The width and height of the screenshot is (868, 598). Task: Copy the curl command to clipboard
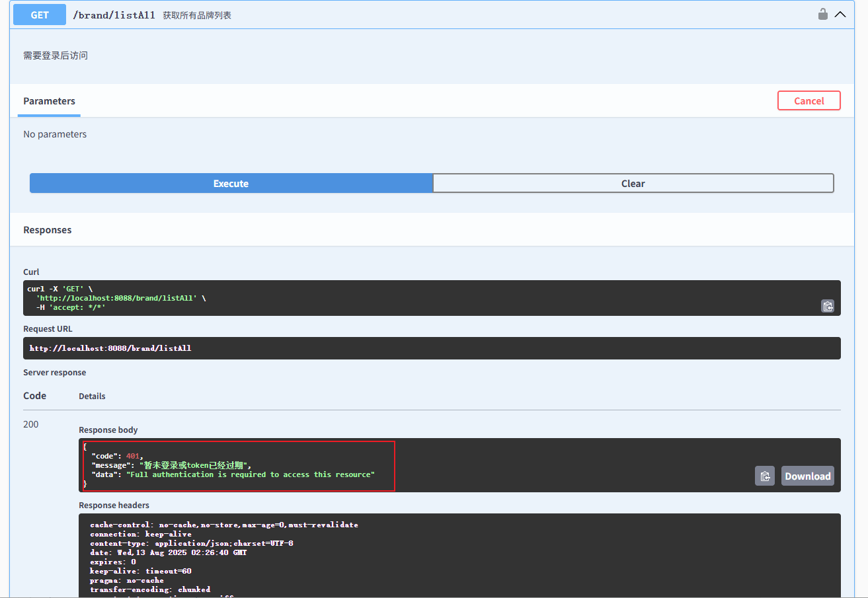827,306
